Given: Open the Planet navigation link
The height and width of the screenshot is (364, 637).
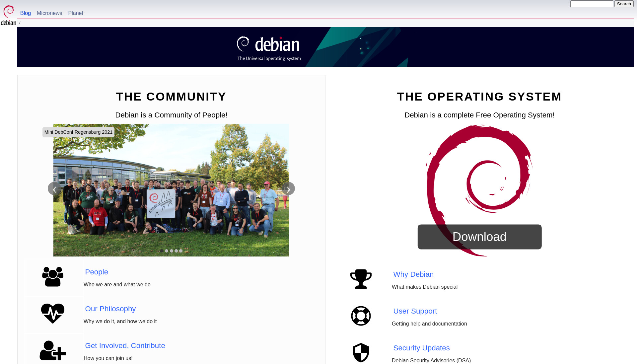Looking at the screenshot, I should pos(76,13).
